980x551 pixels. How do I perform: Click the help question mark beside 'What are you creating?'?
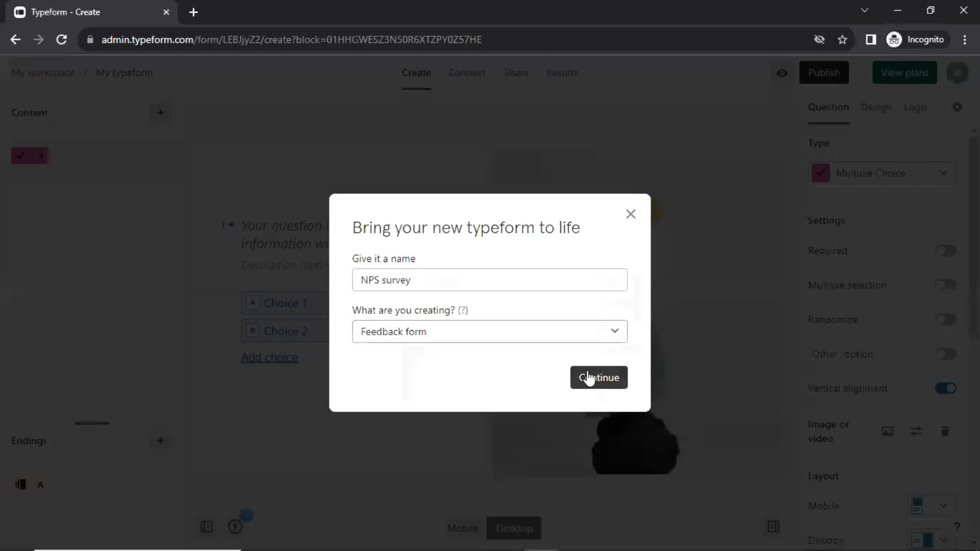[463, 310]
